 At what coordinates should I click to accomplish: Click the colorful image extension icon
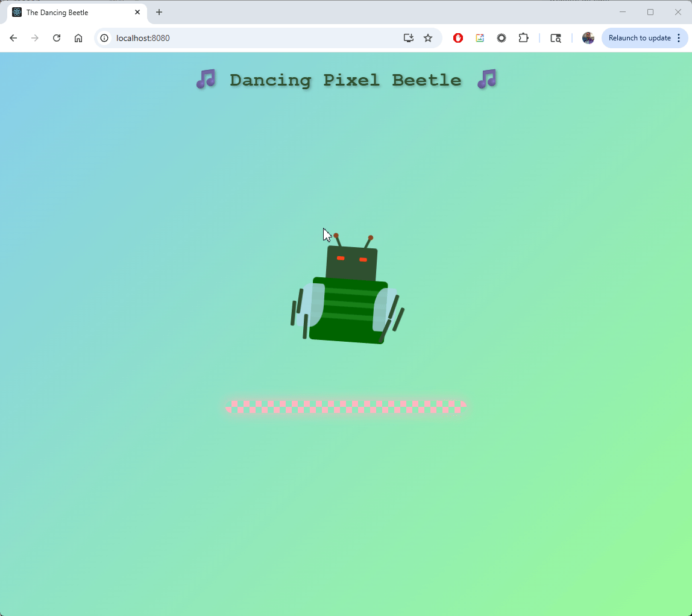point(480,38)
